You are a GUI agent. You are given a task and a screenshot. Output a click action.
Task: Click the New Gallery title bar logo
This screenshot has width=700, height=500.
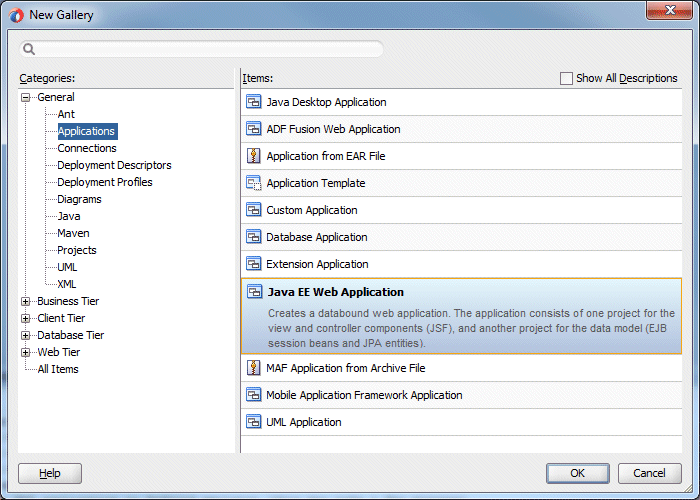click(16, 15)
